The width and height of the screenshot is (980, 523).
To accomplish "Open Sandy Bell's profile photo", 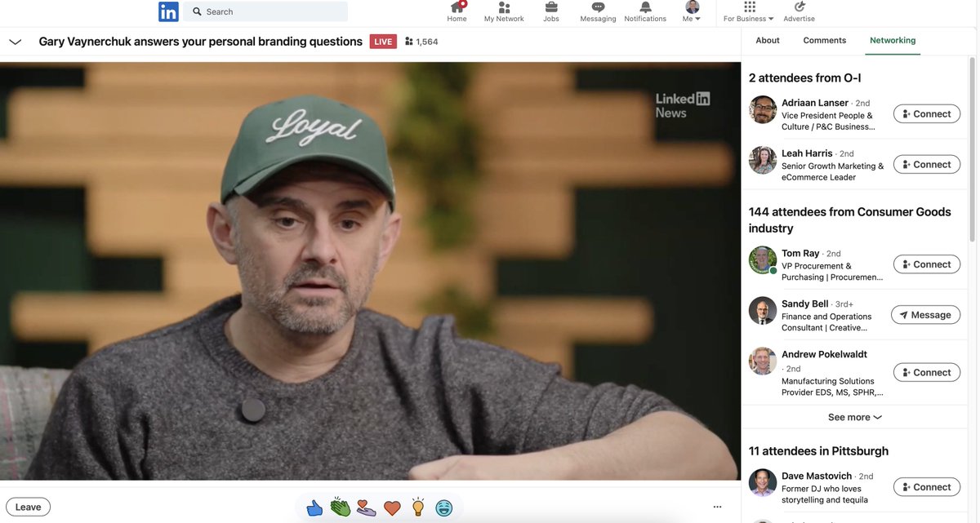I will 763,311.
